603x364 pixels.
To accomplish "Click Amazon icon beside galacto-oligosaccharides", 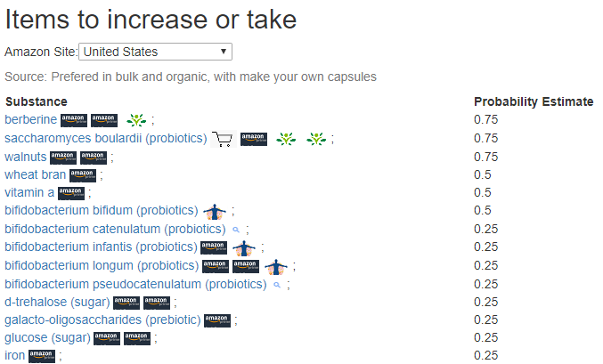I will click(x=217, y=320).
